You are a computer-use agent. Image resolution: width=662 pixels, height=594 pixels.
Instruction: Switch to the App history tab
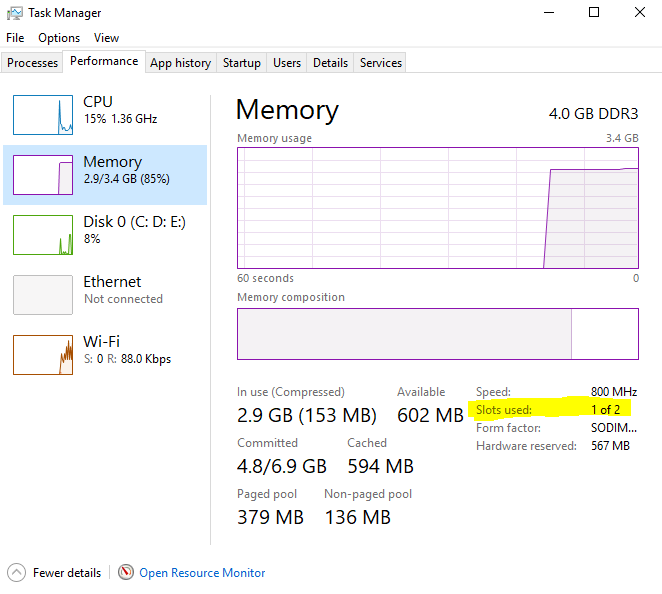coord(180,63)
